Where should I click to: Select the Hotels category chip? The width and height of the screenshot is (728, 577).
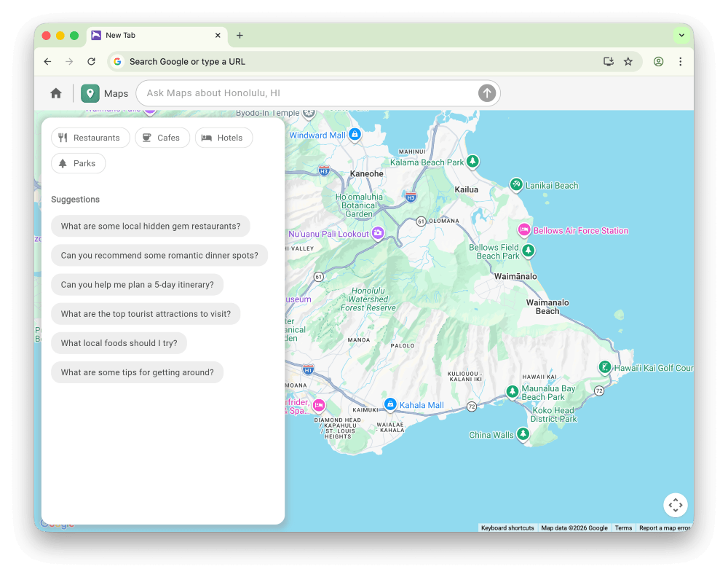223,138
